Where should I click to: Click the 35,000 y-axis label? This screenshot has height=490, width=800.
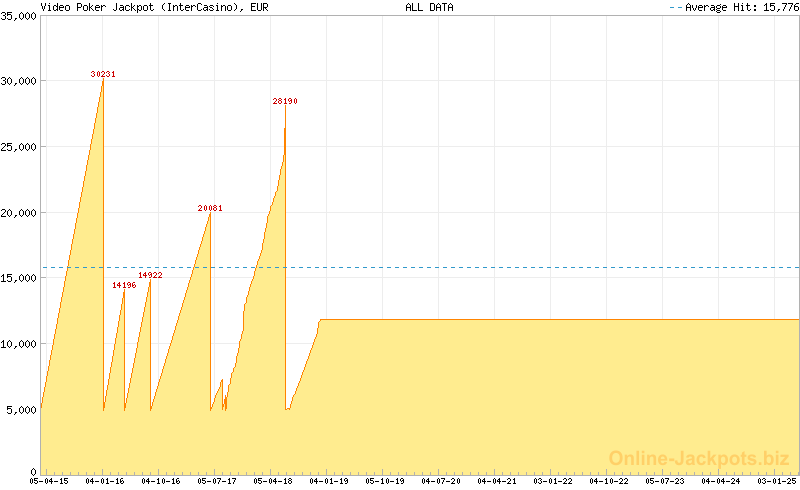[19, 15]
